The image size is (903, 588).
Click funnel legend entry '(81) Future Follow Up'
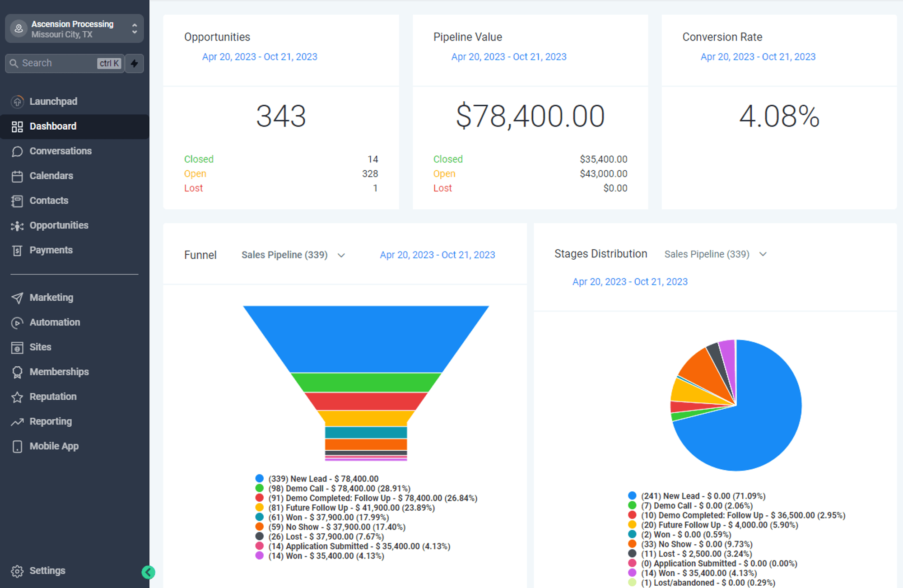pyautogui.click(x=352, y=508)
